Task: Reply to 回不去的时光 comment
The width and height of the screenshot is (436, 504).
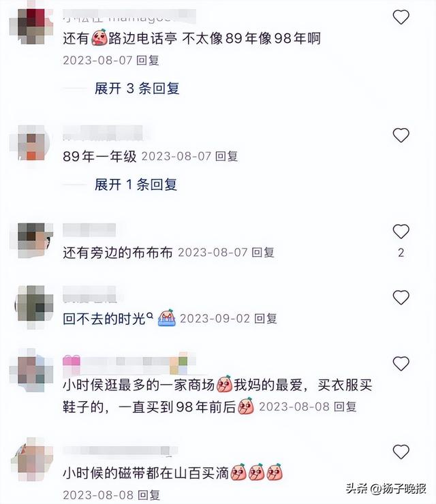Action: click(266, 319)
